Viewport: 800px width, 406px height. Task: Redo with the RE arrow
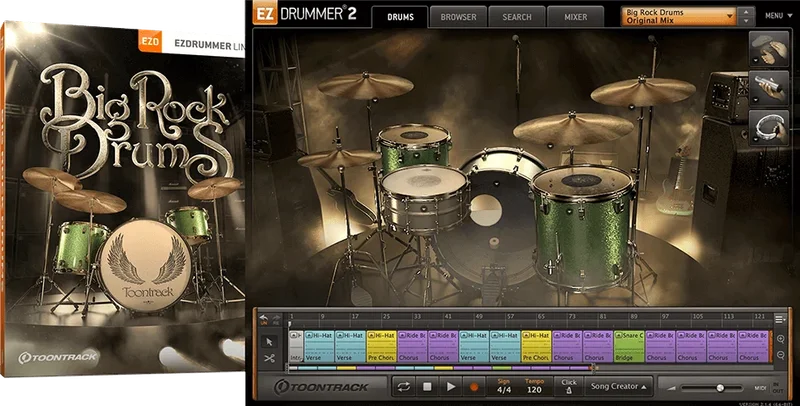(x=276, y=319)
